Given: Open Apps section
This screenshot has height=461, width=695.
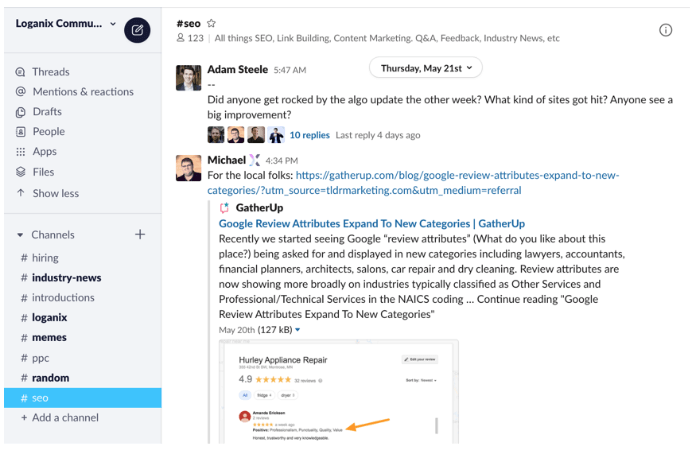Looking at the screenshot, I should tap(44, 152).
